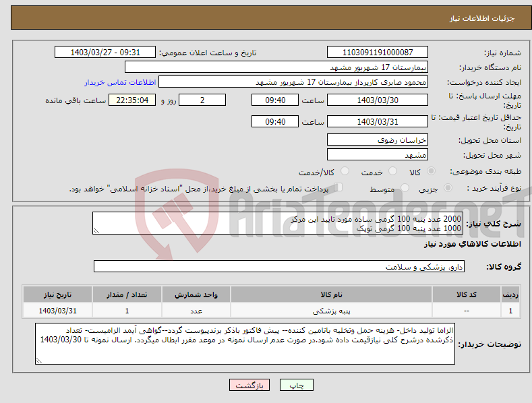Screen dimensions: 532x403
Task: Click the price validity date 1403/03/31 field
Action: [x=378, y=121]
